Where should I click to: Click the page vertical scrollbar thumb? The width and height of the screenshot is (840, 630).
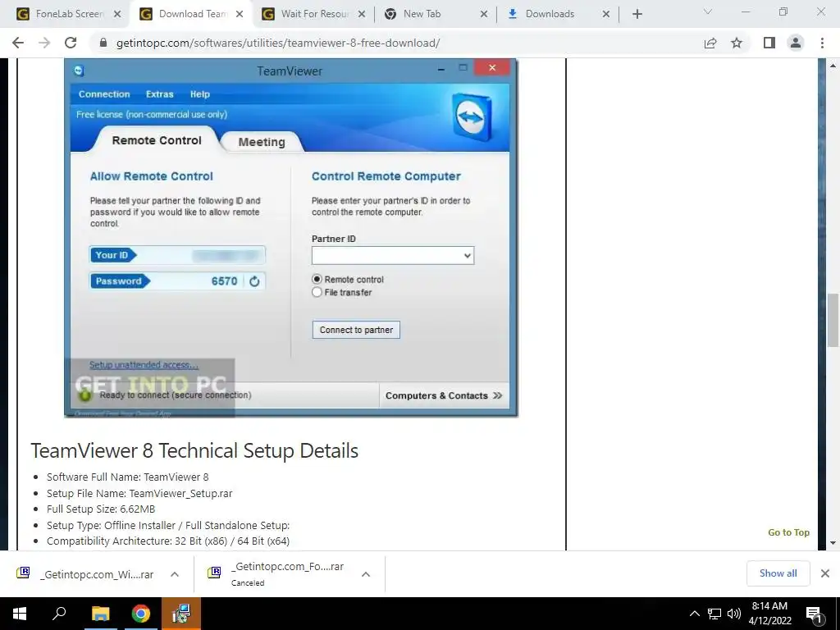pyautogui.click(x=833, y=321)
